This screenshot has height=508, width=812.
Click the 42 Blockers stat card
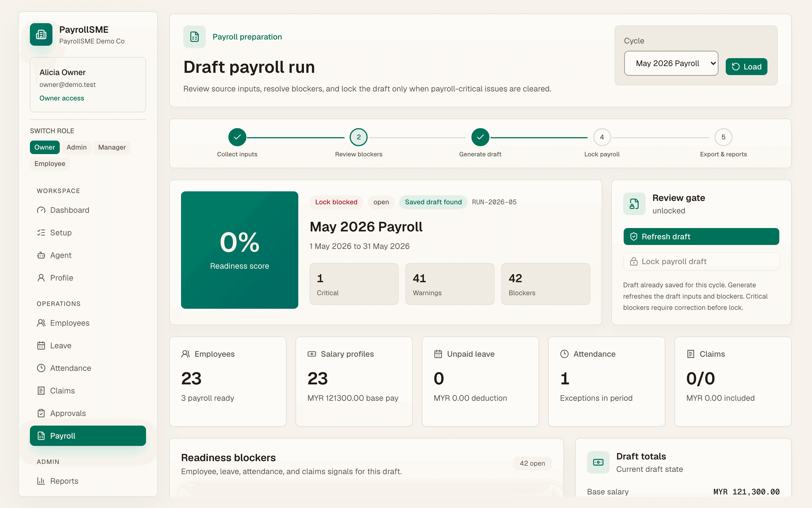click(546, 284)
